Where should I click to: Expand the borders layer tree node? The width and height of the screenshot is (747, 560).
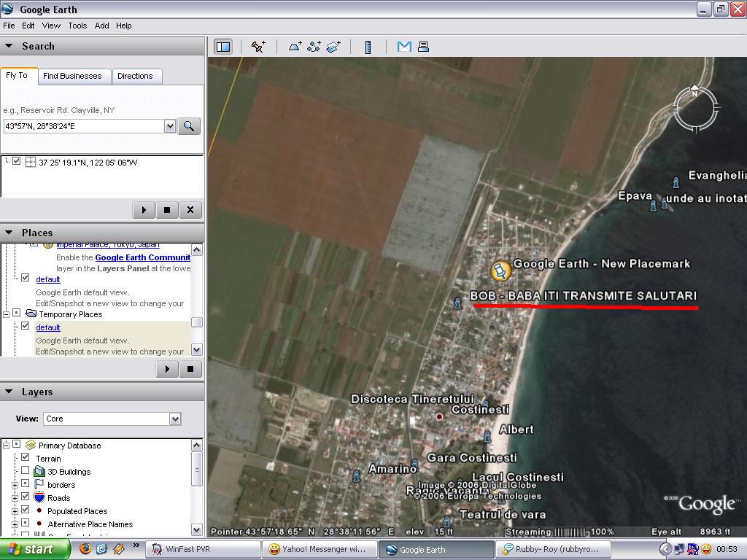point(15,485)
